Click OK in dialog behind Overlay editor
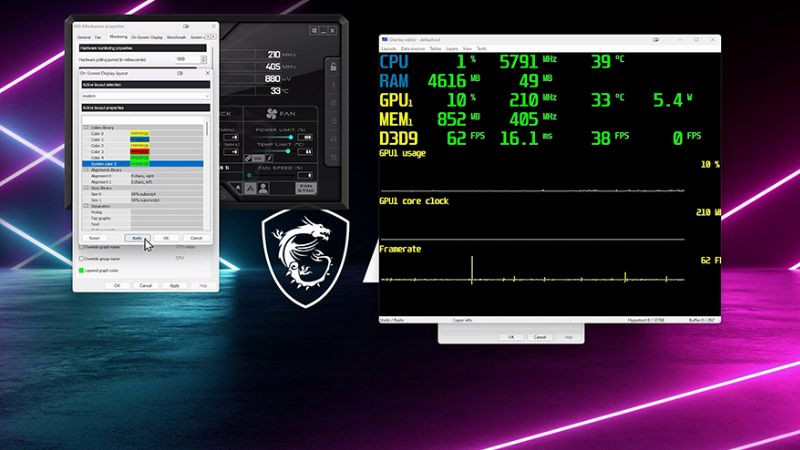Viewport: 800px width, 450px height. (511, 337)
